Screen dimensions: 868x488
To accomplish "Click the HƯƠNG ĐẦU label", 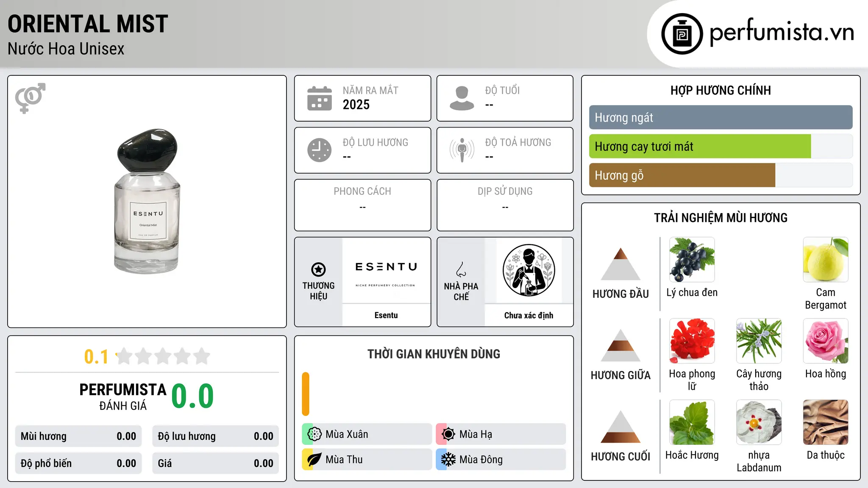I will pyautogui.click(x=620, y=294).
